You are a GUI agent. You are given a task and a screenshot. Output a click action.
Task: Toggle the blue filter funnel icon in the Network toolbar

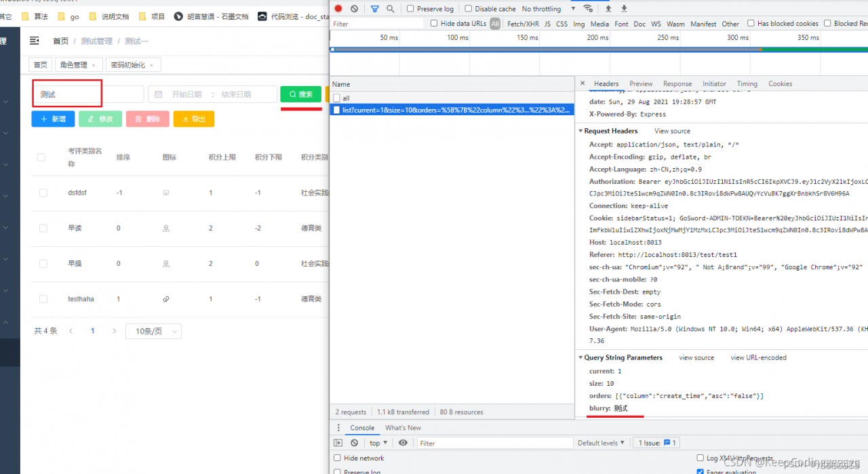[x=374, y=9]
